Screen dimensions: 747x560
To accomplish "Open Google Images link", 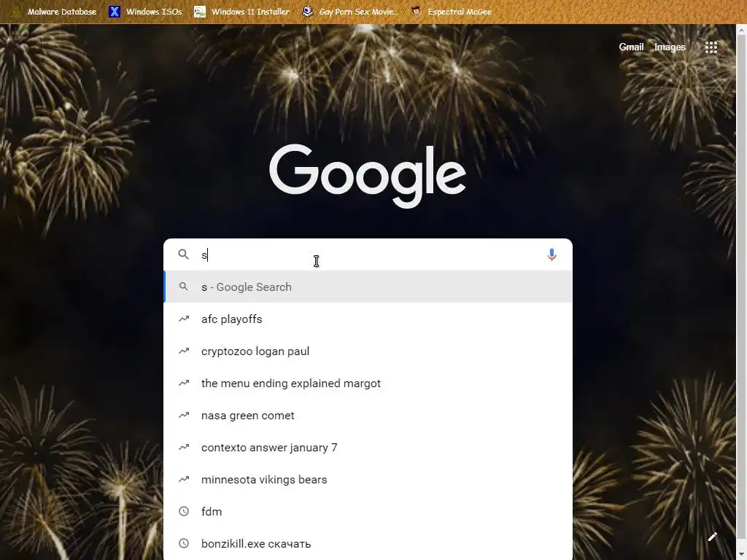I will point(670,47).
